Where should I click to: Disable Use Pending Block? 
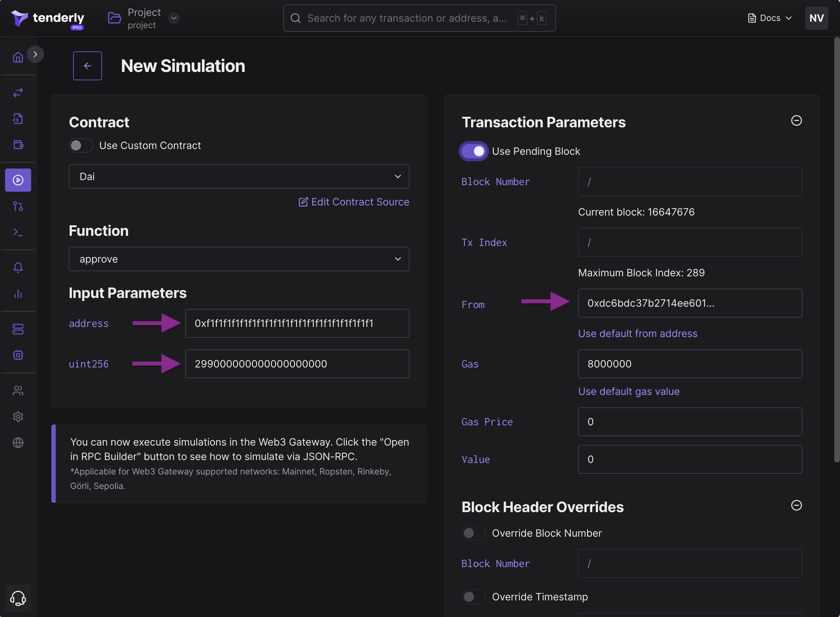click(474, 151)
